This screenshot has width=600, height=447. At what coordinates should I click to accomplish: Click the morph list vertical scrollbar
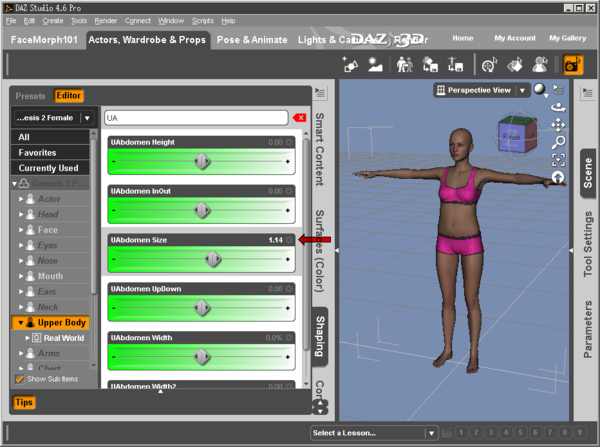306,245
